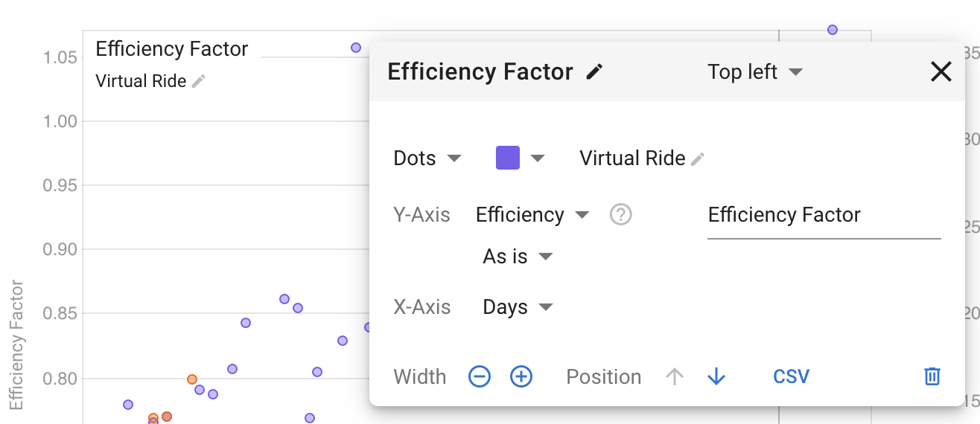
Task: Open the purple series color picker
Action: (520, 158)
